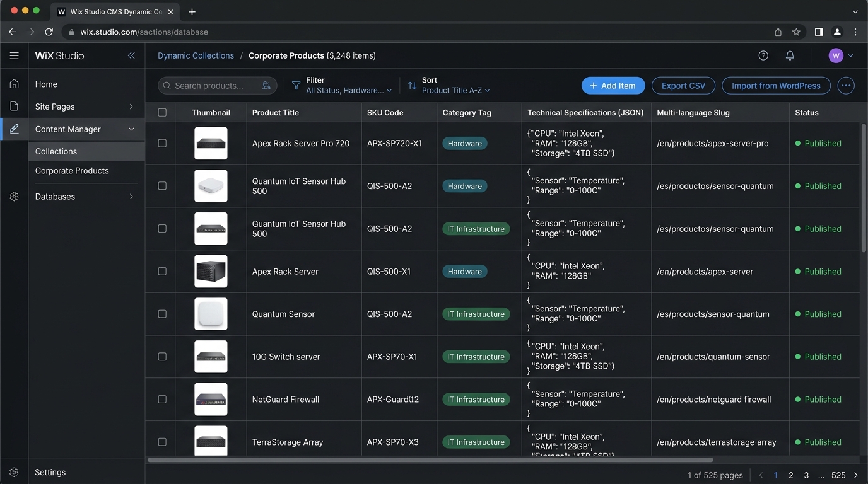This screenshot has width=868, height=484.
Task: Expand the Site Pages submenu chevron
Action: (x=131, y=107)
